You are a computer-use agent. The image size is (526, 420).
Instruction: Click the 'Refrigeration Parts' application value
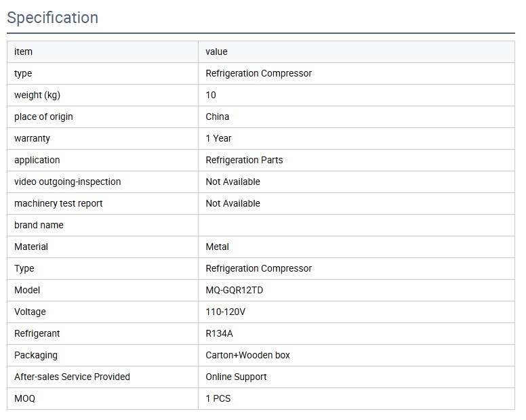click(x=244, y=161)
